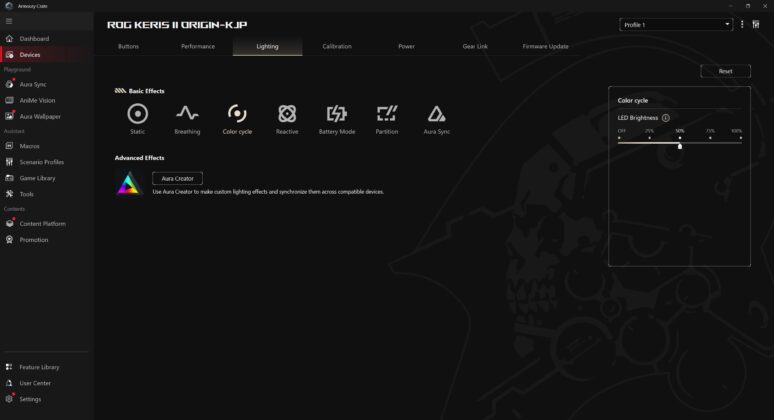
Task: Set LED brightness to Off mark
Action: pyautogui.click(x=619, y=138)
